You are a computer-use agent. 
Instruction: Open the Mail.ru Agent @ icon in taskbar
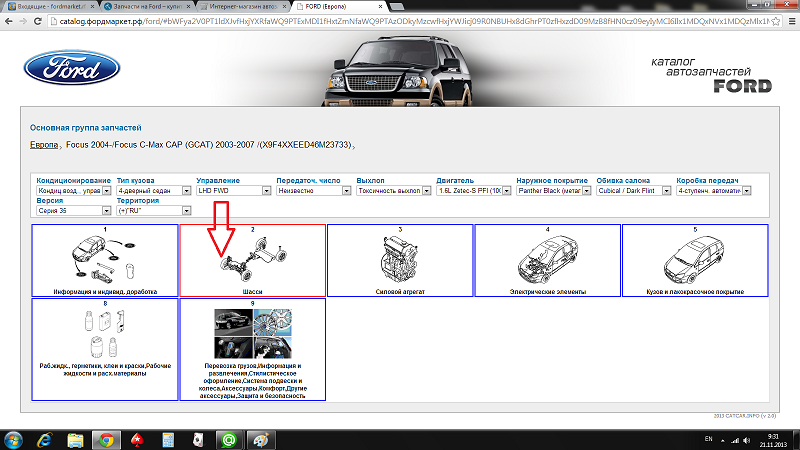(229, 440)
